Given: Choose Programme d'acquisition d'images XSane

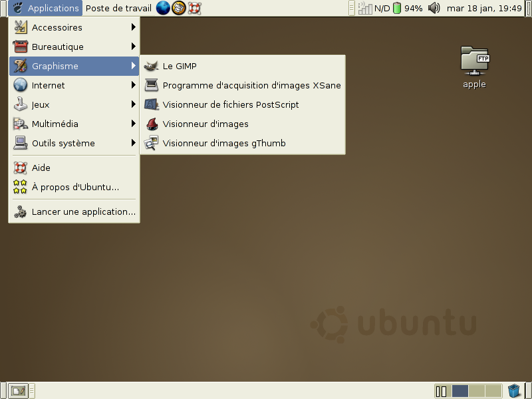Looking at the screenshot, I should click(243, 85).
